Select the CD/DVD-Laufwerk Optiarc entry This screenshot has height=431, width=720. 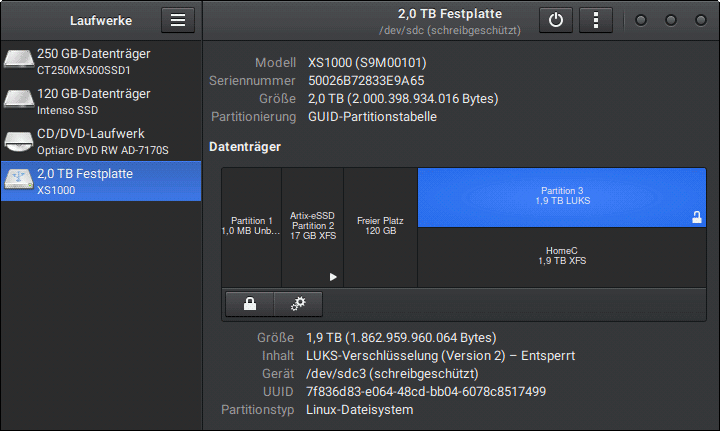pos(101,140)
